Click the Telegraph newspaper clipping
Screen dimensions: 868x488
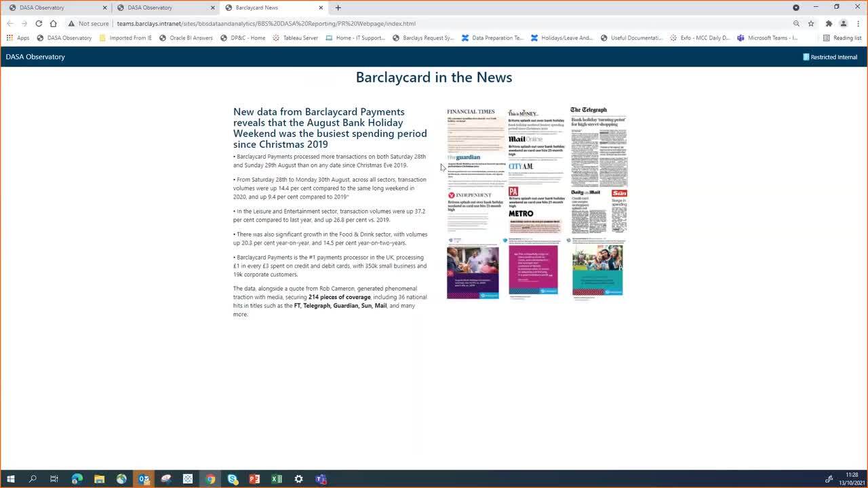[598, 146]
